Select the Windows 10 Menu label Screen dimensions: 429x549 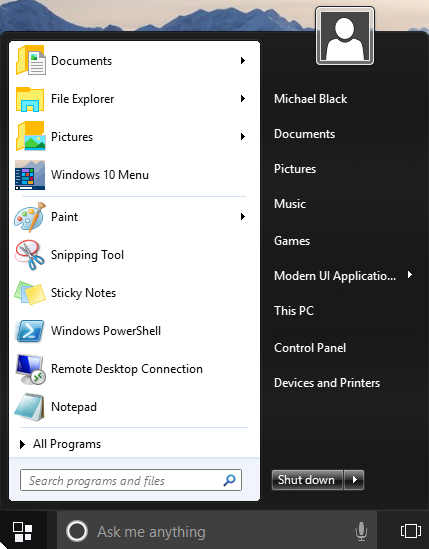[x=100, y=175]
